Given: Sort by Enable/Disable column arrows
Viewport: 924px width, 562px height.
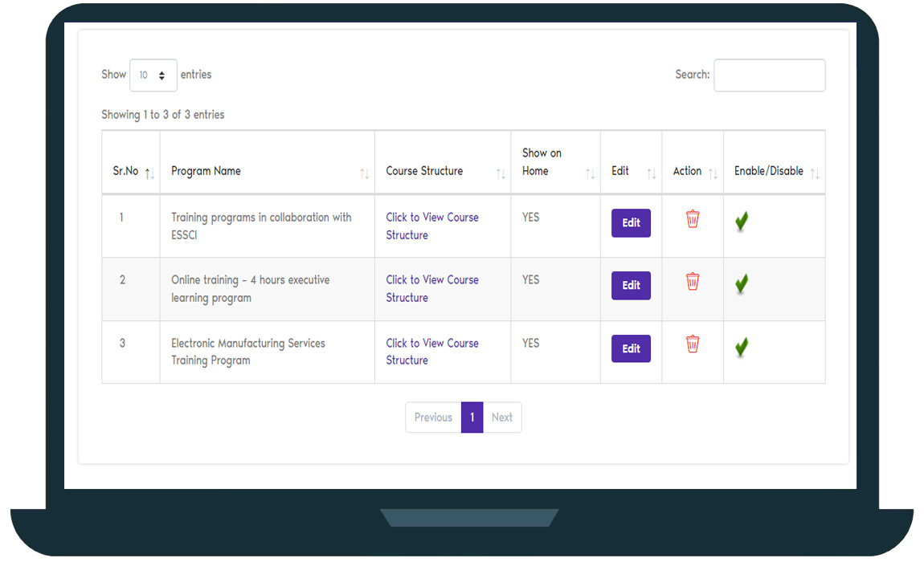Looking at the screenshot, I should coord(815,173).
